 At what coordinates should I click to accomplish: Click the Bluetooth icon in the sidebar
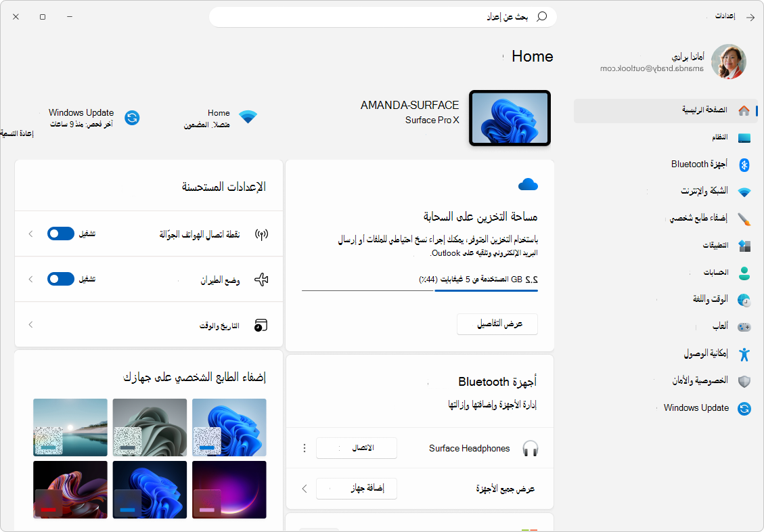point(744,164)
